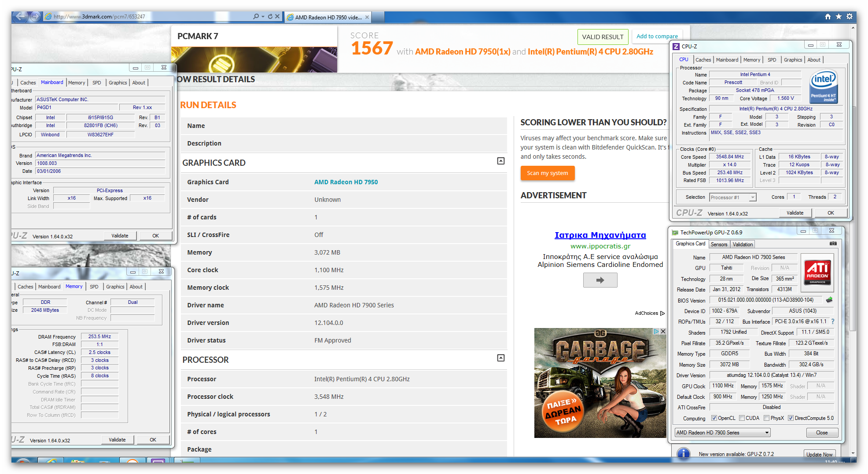The height and width of the screenshot is (474, 868).
Task: Collapse the Processor section
Action: click(x=500, y=358)
